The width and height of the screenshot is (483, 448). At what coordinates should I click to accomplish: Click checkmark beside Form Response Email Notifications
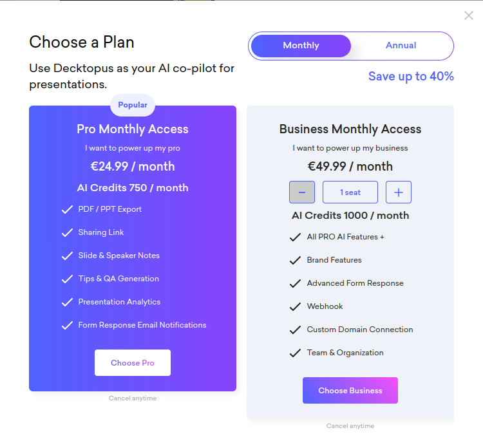tap(67, 326)
